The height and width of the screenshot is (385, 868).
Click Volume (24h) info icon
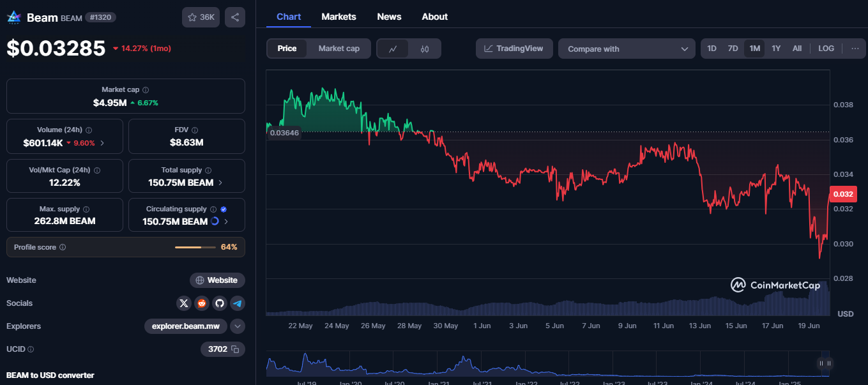coord(89,130)
